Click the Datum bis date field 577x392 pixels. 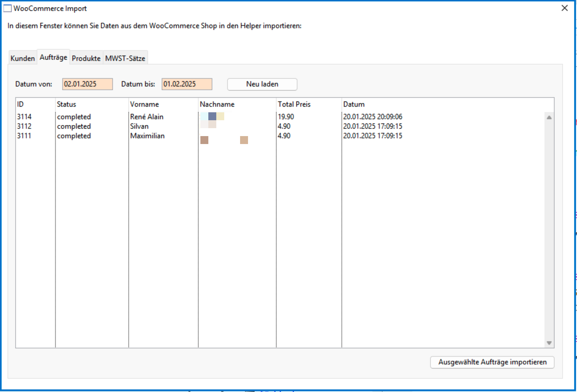pos(187,84)
